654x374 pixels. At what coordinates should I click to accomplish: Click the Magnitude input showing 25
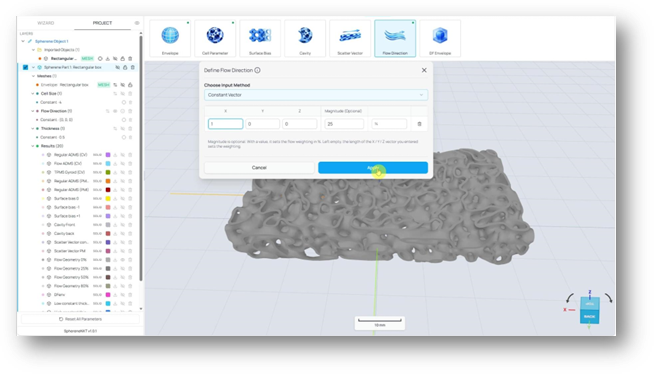(344, 124)
